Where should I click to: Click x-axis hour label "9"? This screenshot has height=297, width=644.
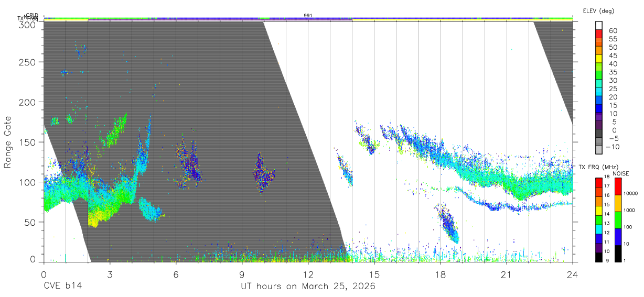242,274
